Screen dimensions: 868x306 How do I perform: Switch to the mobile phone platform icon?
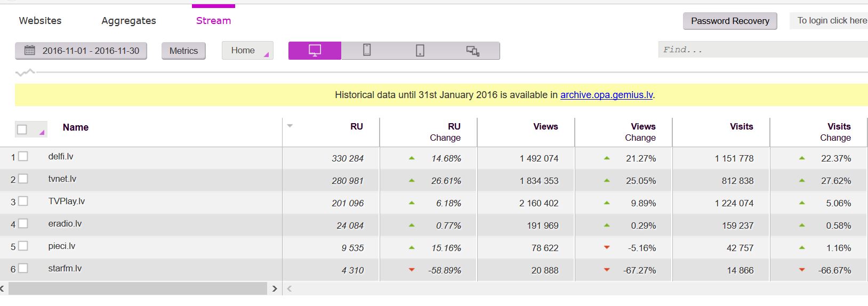point(367,51)
